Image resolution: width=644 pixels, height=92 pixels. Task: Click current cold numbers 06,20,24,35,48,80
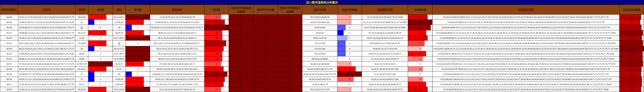[320, 59]
